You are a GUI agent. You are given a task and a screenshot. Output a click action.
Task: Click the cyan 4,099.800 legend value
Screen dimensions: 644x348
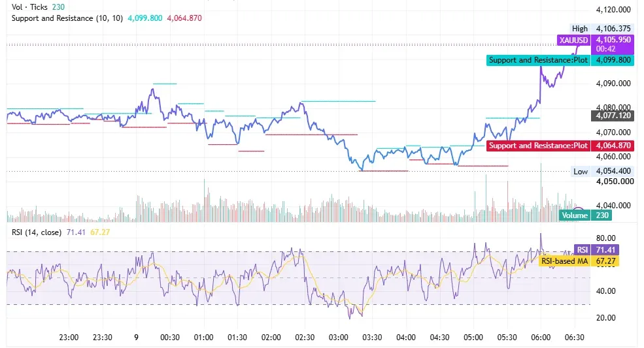[145, 18]
